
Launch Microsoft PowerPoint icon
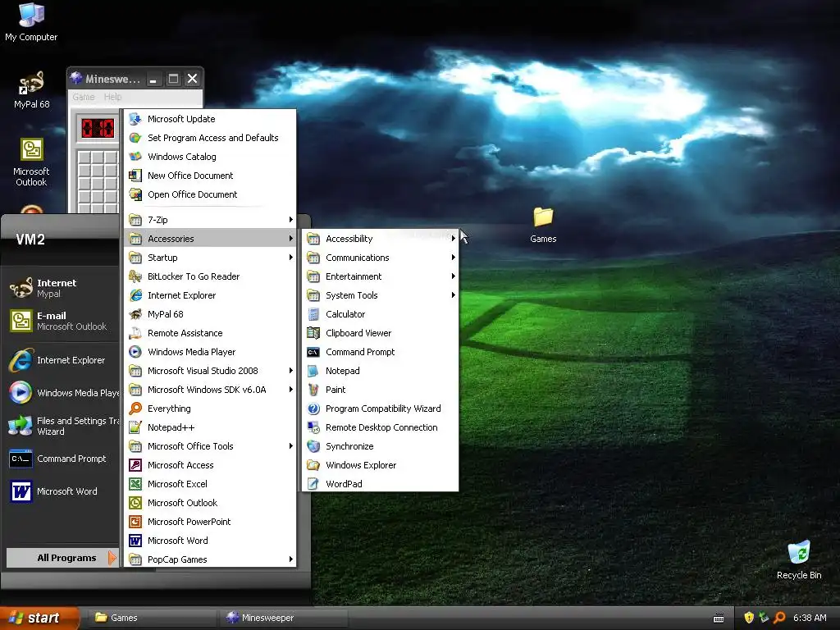[135, 522]
